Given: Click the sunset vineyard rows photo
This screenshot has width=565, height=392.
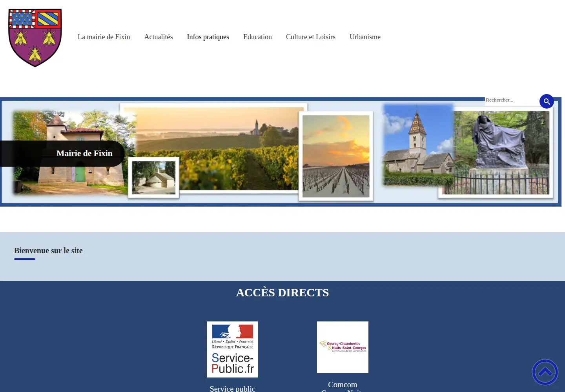Looking at the screenshot, I should pos(336,156).
